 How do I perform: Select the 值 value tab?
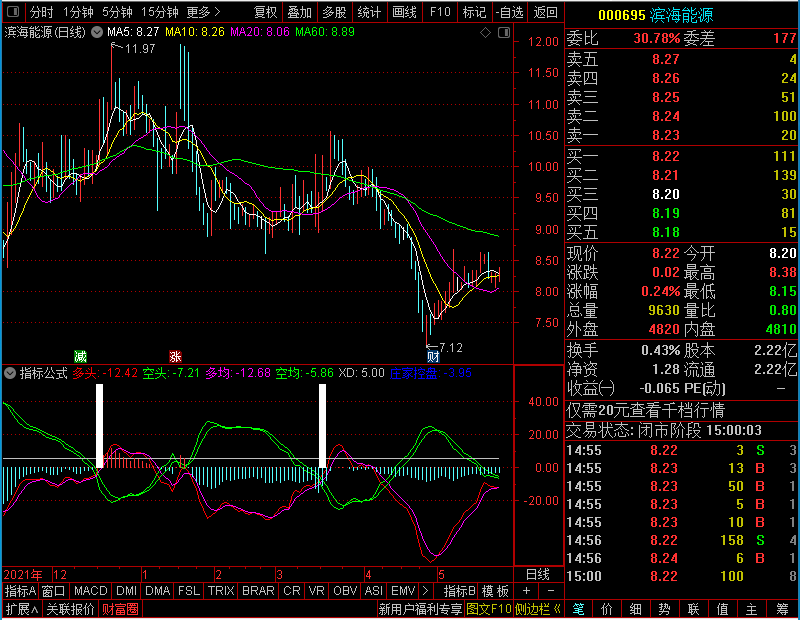click(x=722, y=609)
